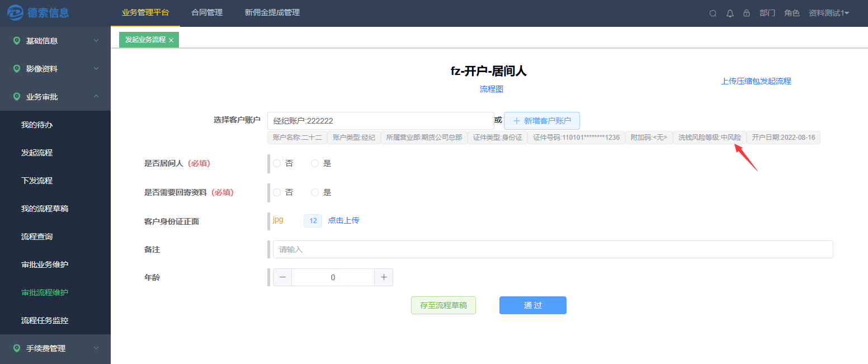
Task: Open 审批业务维护 in sidebar
Action: click(x=45, y=264)
